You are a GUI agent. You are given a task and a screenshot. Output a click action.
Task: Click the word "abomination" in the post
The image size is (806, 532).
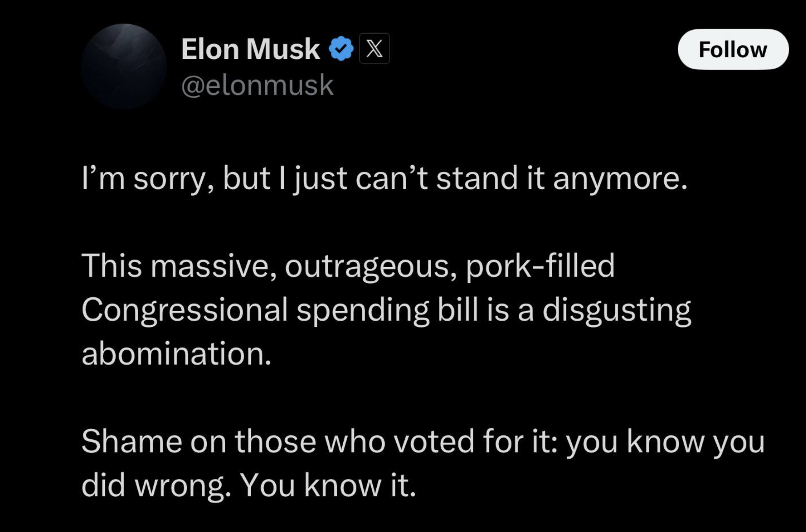(173, 353)
